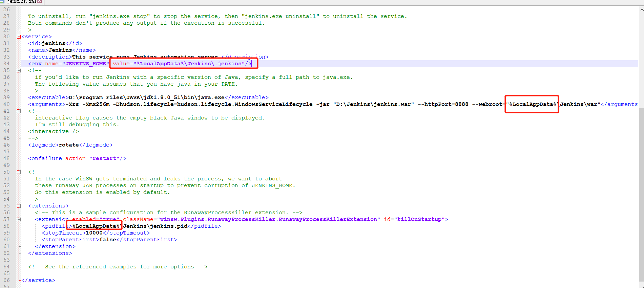Switch to the jenkins.xml document tab
The image size is (644, 288).
pyautogui.click(x=21, y=2)
